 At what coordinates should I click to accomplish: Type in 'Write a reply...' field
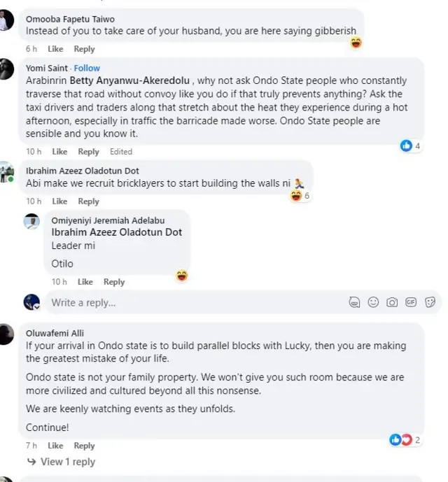(x=196, y=303)
